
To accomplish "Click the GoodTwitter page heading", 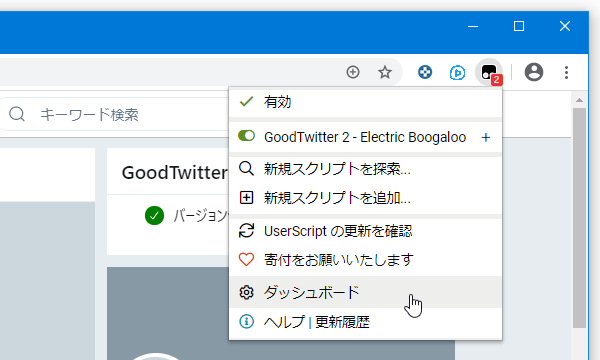I will [x=174, y=173].
